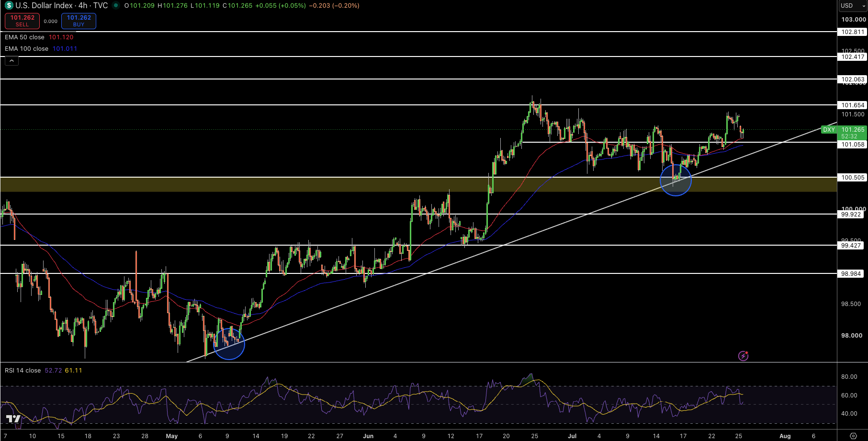Viewport: 868px width, 441px height.
Task: Click the RSI moving average value 61.11
Action: pyautogui.click(x=74, y=371)
